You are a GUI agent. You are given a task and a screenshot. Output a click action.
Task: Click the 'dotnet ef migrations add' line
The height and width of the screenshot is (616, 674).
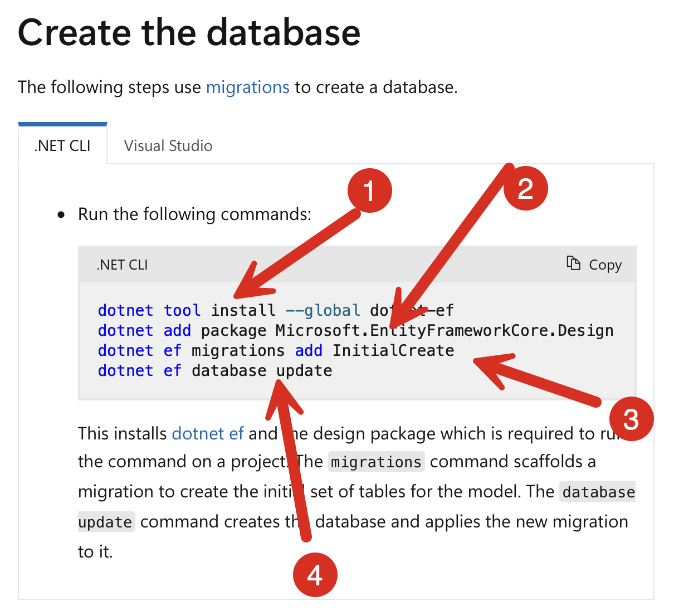275,350
